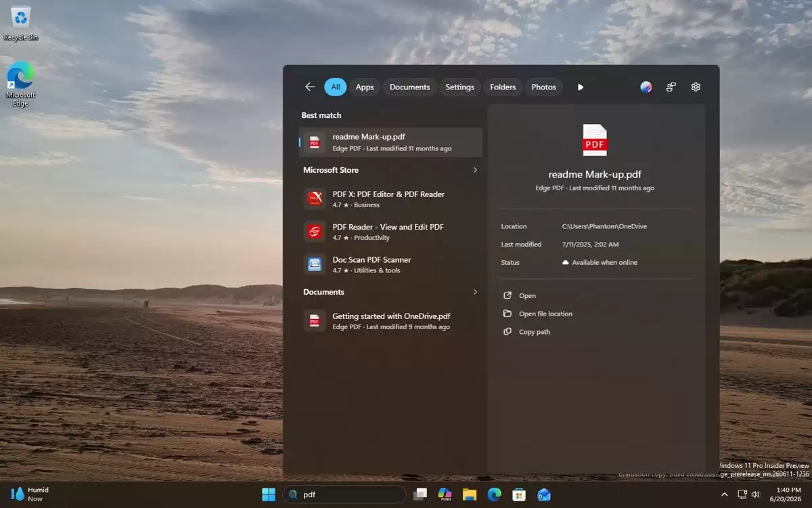Open Getting started with OneDrive.pdf result

tap(390, 321)
